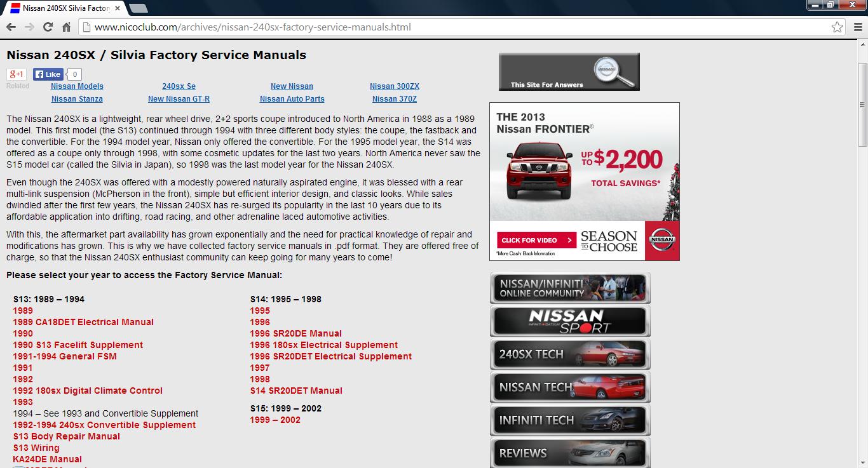Screen dimensions: 868x468
Task: Open 1996 SR20DE Manual link
Action: (x=296, y=333)
